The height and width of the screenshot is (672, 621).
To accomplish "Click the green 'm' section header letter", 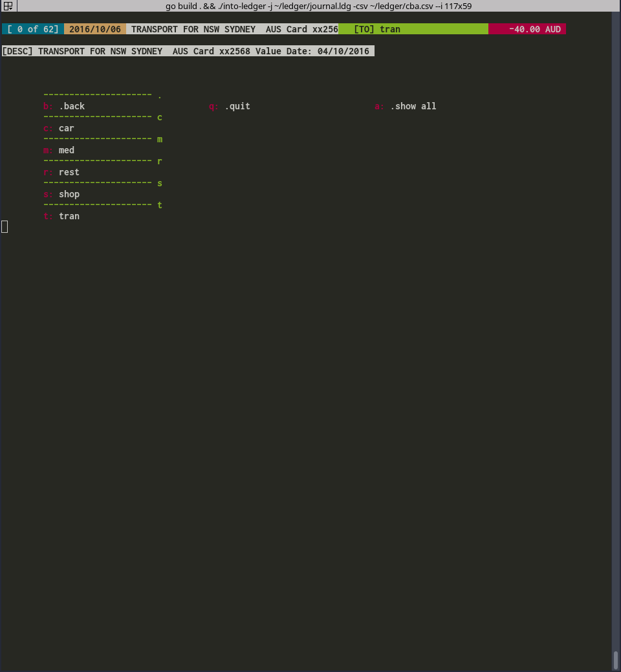I will (x=159, y=139).
